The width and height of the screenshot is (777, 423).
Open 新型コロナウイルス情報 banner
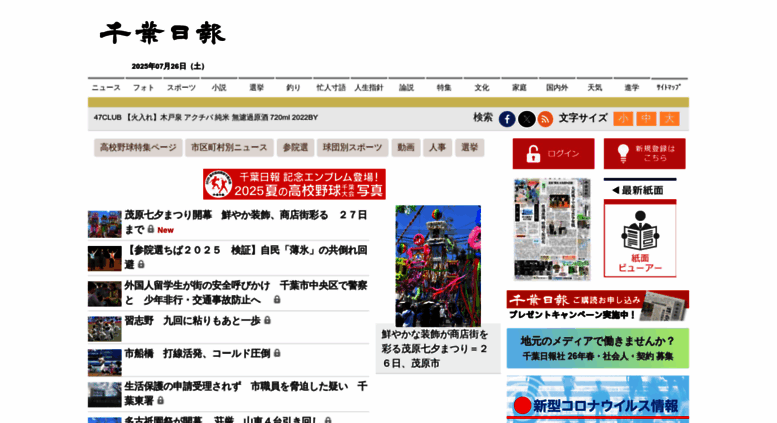[598, 399]
